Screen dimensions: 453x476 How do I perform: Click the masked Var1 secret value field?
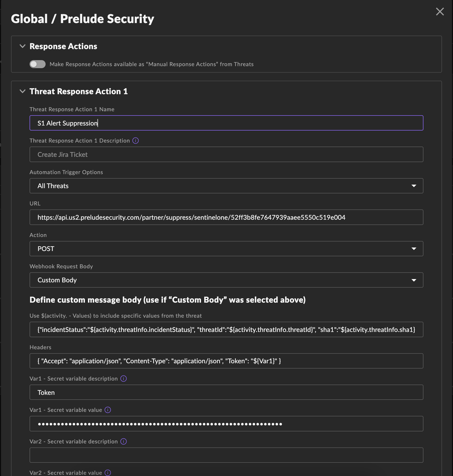point(225,424)
